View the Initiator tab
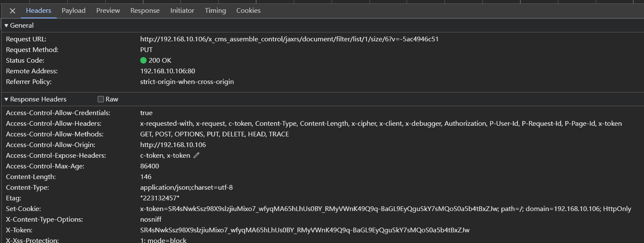 coord(182,11)
